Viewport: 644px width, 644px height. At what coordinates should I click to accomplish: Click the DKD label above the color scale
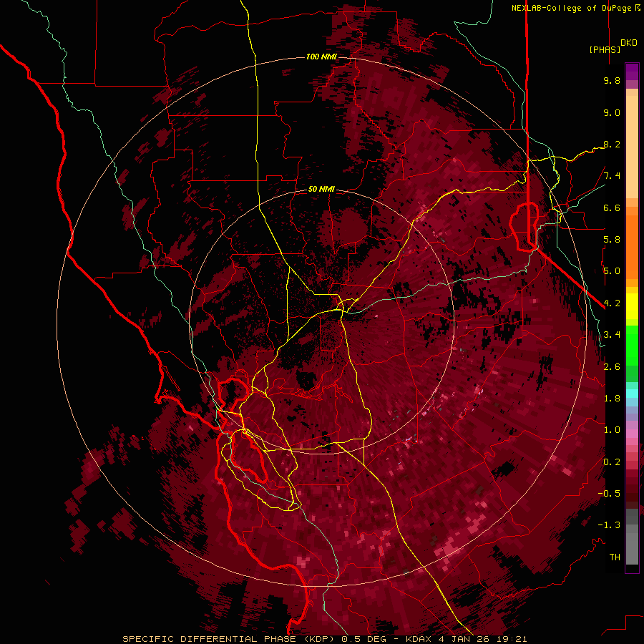pyautogui.click(x=629, y=43)
